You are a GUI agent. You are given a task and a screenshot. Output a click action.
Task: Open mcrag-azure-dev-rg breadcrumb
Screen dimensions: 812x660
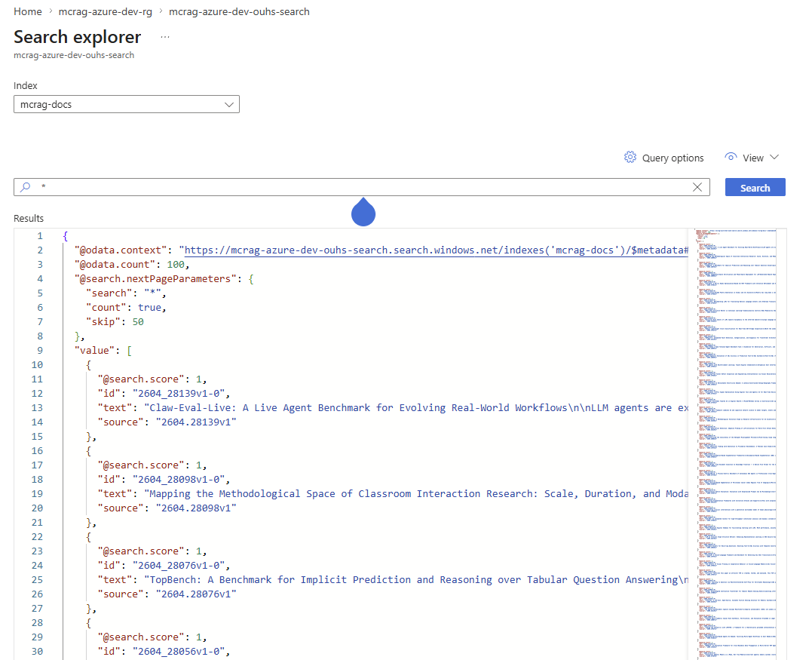(x=105, y=11)
